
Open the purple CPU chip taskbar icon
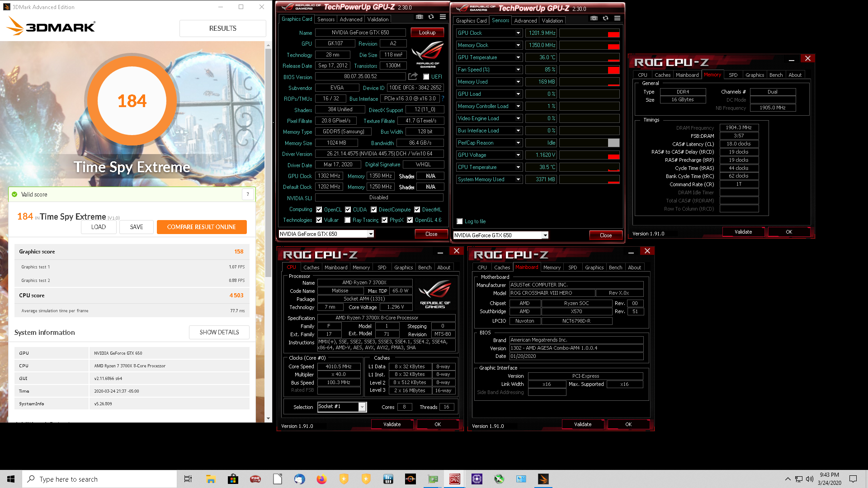point(477,479)
